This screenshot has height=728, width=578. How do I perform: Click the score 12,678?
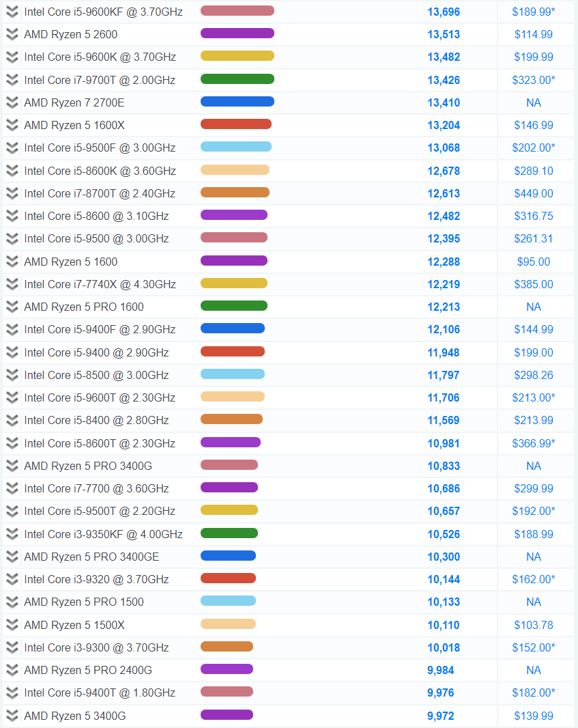(444, 171)
